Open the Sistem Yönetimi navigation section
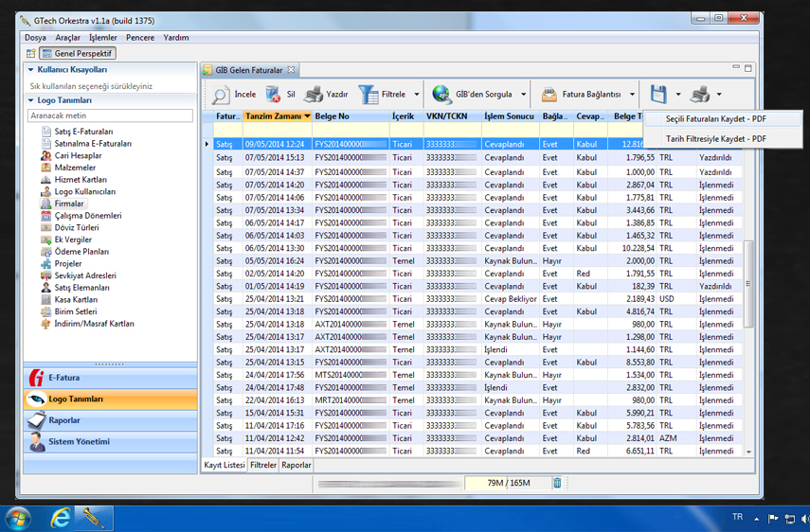The width and height of the screenshot is (810, 532). point(110,442)
